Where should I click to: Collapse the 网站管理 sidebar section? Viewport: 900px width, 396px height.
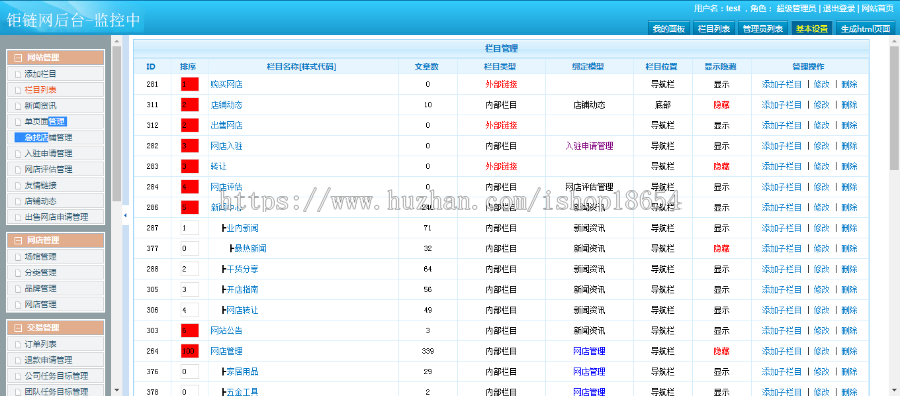tap(18, 58)
